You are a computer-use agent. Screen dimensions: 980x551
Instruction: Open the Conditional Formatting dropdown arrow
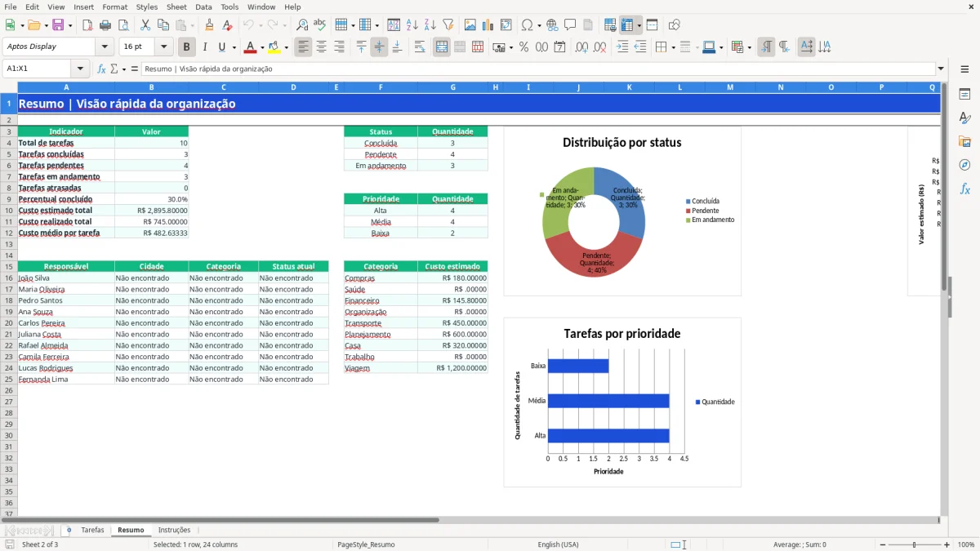(749, 47)
